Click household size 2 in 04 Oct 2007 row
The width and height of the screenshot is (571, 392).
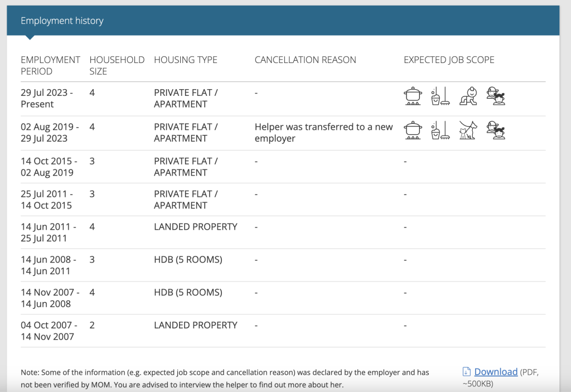92,325
